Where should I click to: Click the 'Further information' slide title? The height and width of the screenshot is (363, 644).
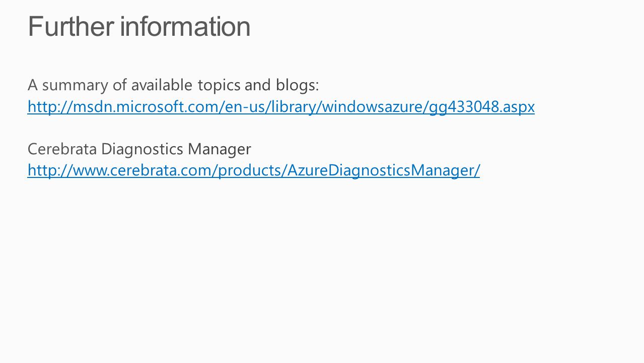click(139, 26)
